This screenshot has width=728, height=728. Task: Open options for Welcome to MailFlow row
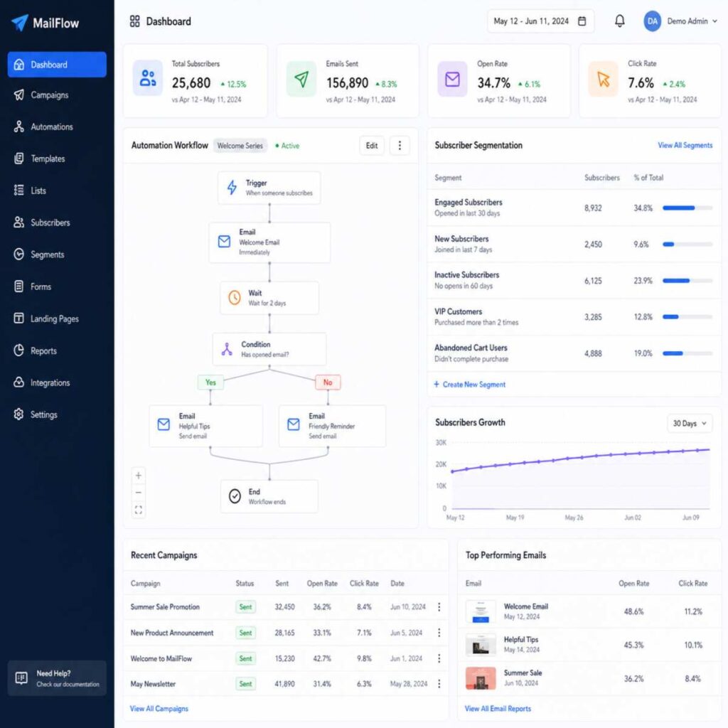[x=439, y=658]
